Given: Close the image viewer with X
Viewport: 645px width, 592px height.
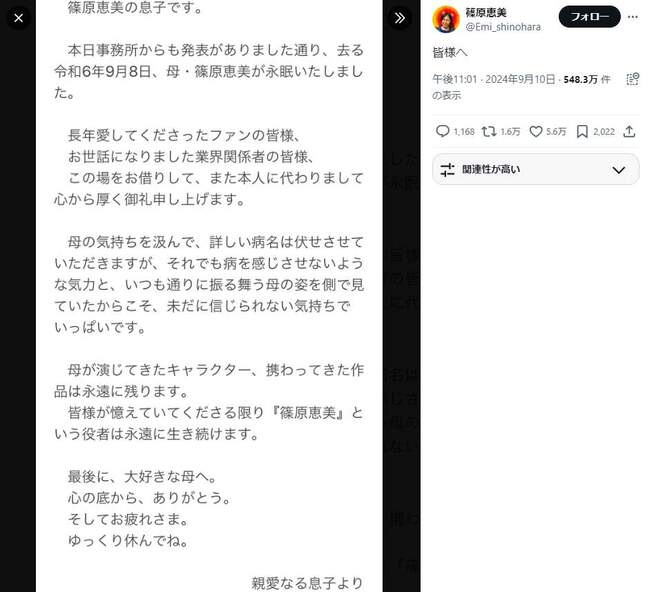Looking at the screenshot, I should 18,18.
